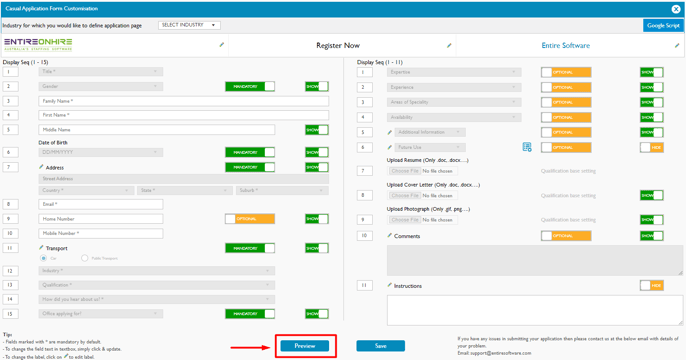Toggle Future Use Hide switch
This screenshot has width=686, height=360.
click(652, 147)
